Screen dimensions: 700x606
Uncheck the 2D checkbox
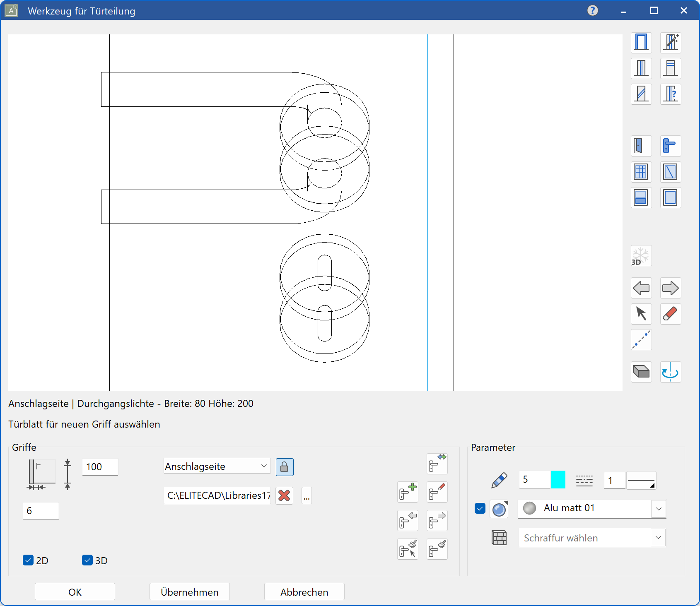(x=28, y=560)
